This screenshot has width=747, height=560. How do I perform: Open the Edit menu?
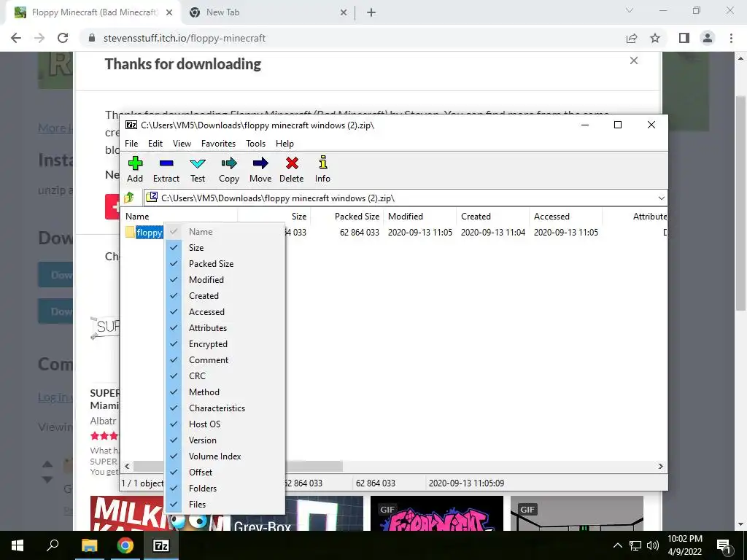coord(155,144)
